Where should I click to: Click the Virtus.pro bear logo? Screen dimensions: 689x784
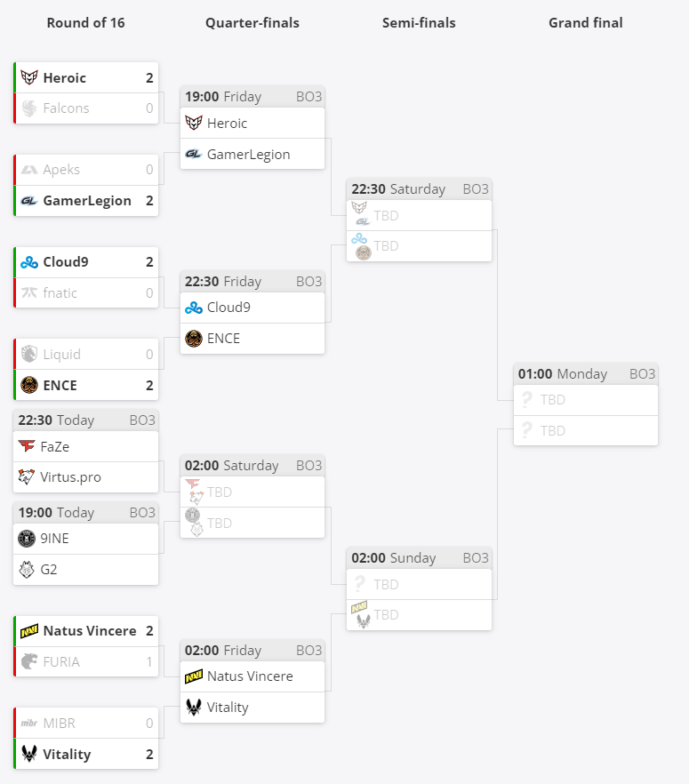pos(27,477)
